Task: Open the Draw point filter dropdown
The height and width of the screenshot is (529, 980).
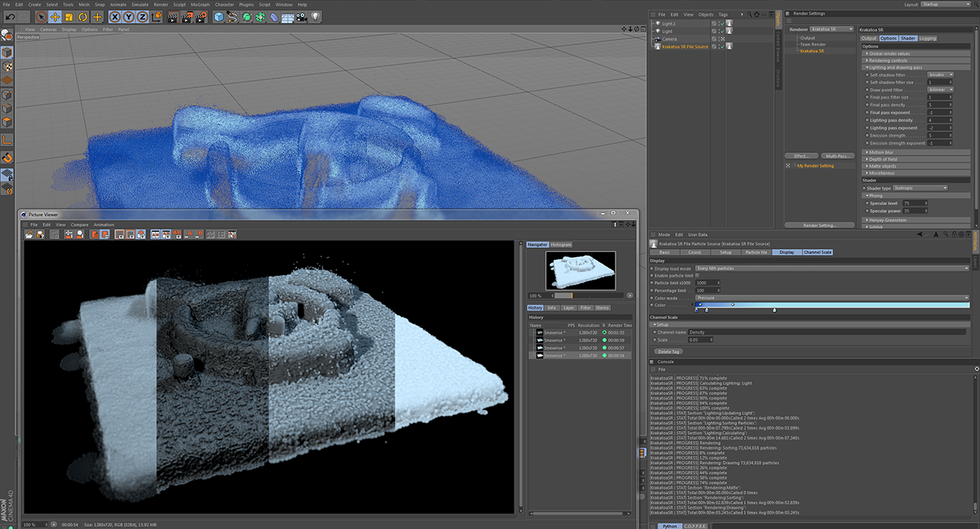Action: pyautogui.click(x=940, y=90)
